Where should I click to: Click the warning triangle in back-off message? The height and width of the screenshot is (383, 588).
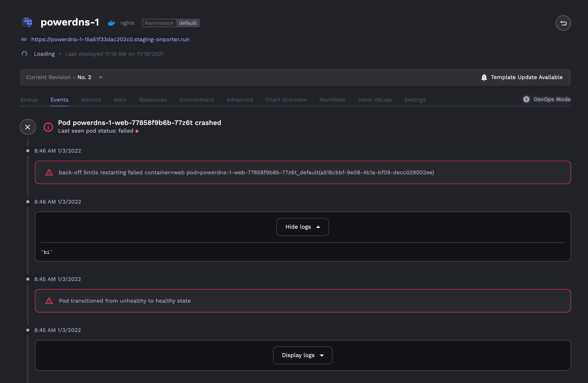(49, 172)
